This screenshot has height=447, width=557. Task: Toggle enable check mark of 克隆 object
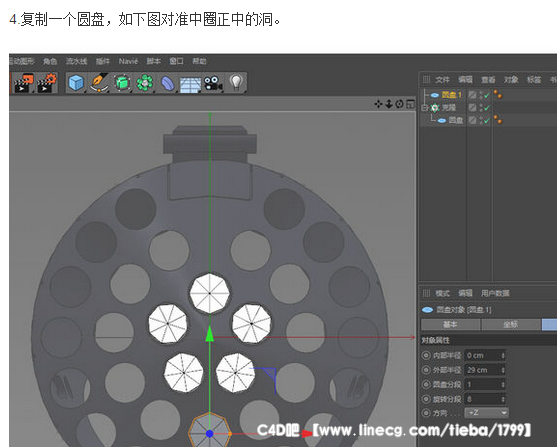click(x=487, y=107)
